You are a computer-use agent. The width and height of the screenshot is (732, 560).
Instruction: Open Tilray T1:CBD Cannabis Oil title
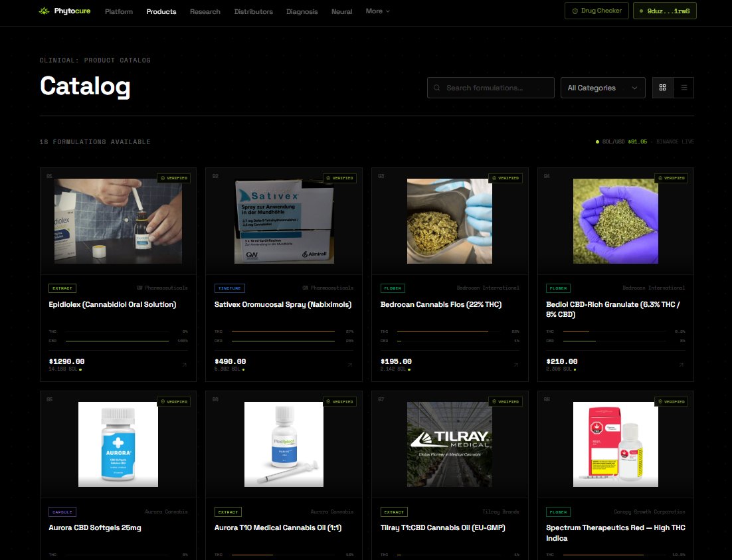[x=442, y=527]
